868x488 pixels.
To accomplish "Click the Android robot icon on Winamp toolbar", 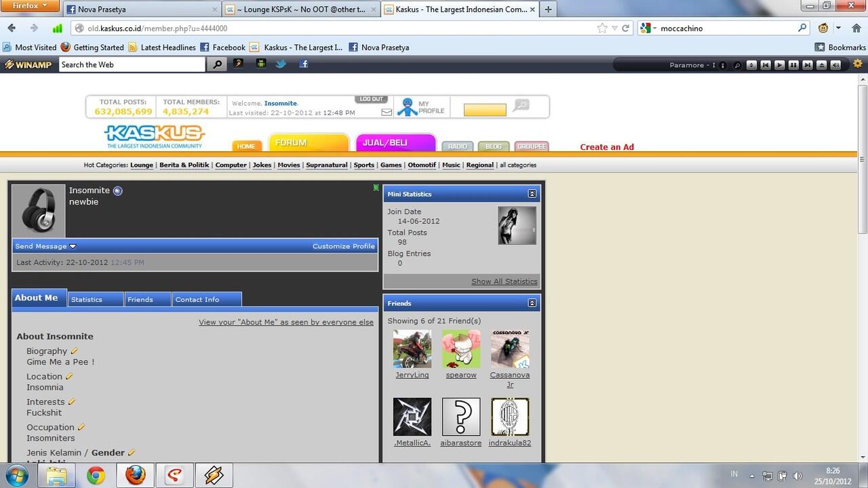I will click(260, 64).
